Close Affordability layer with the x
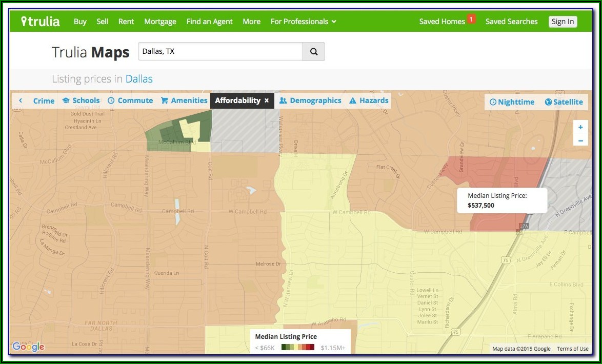The height and width of the screenshot is (364, 602). pyautogui.click(x=267, y=100)
